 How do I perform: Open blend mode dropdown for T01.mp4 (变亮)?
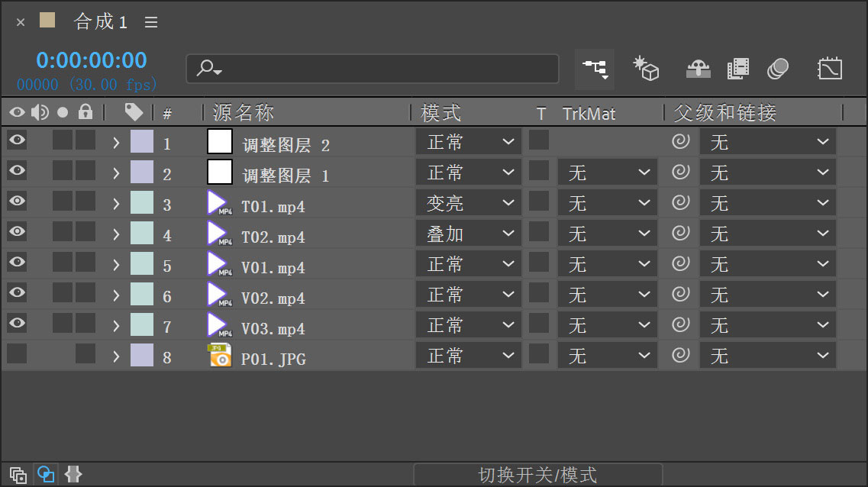[x=469, y=202]
